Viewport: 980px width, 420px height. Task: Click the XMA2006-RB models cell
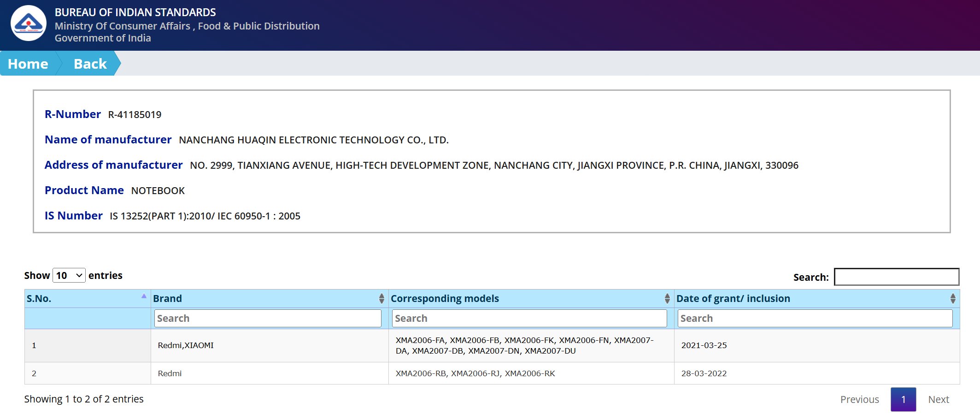[475, 373]
